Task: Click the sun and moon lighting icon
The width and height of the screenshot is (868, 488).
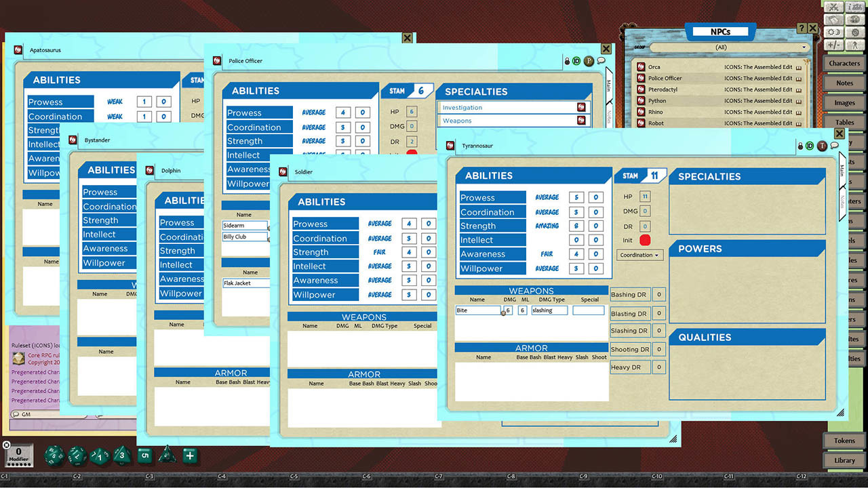Action: click(x=833, y=32)
